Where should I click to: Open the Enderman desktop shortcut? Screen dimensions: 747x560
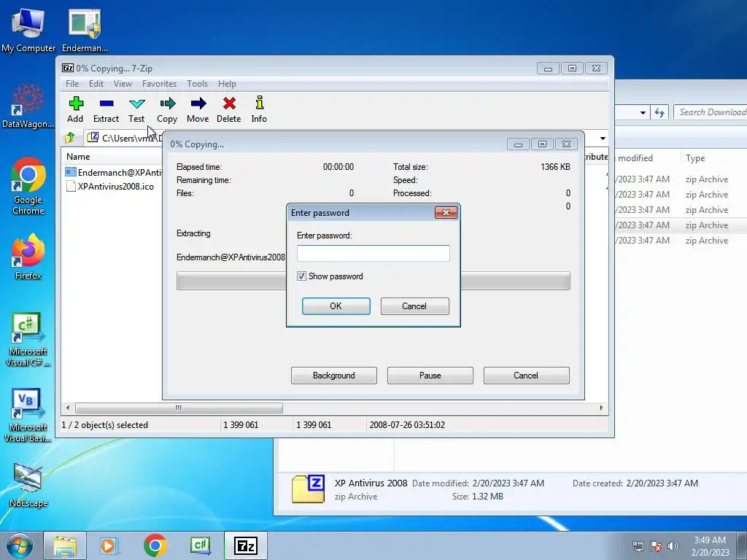tap(85, 29)
